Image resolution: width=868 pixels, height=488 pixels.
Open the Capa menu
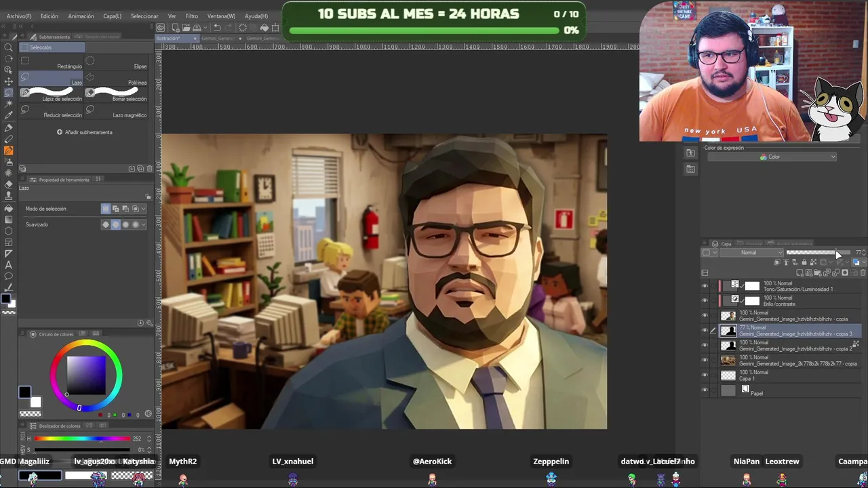[x=113, y=16]
